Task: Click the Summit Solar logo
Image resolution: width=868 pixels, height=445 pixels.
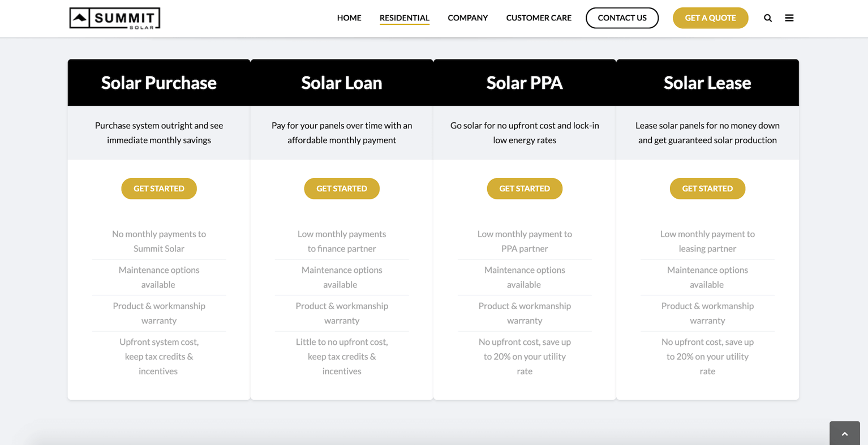Action: tap(115, 18)
